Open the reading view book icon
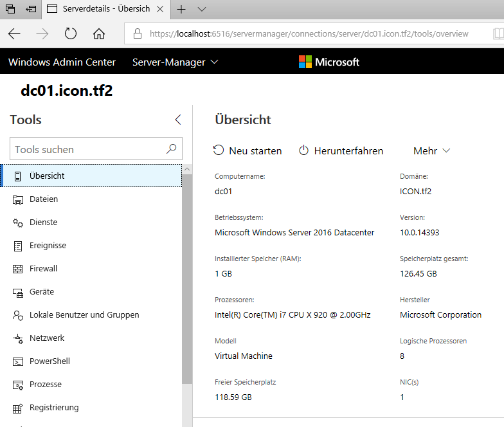504x427 pixels. coord(498,33)
